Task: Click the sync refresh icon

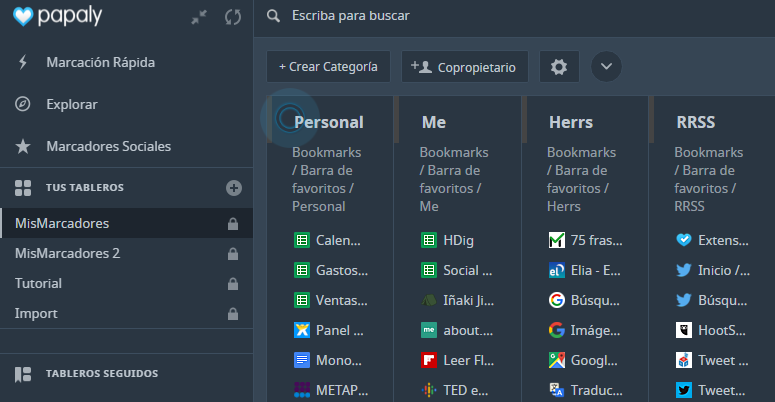Action: [233, 17]
